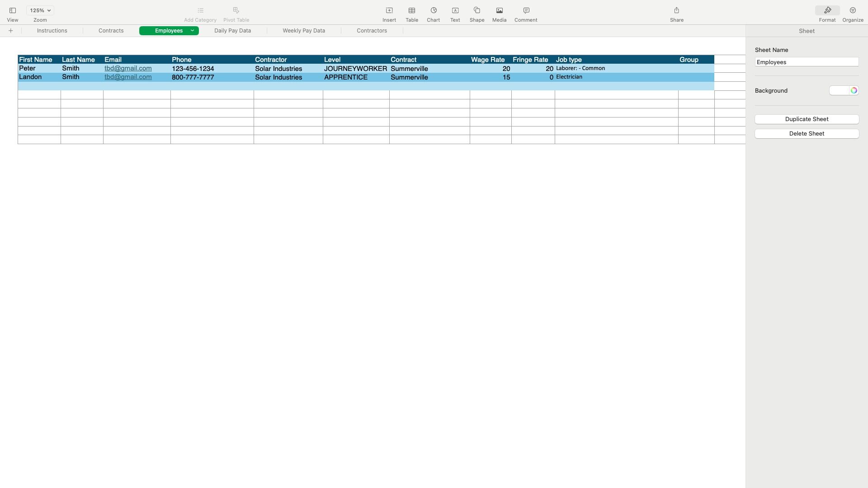Viewport: 868px width, 488px height.
Task: Select the Contract header cell
Action: [x=429, y=60]
